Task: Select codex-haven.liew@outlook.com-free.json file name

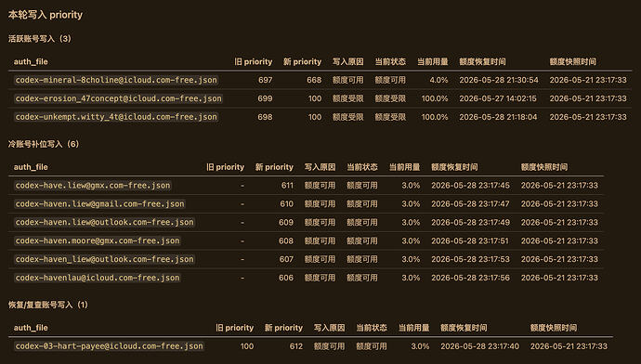Action: click(104, 222)
